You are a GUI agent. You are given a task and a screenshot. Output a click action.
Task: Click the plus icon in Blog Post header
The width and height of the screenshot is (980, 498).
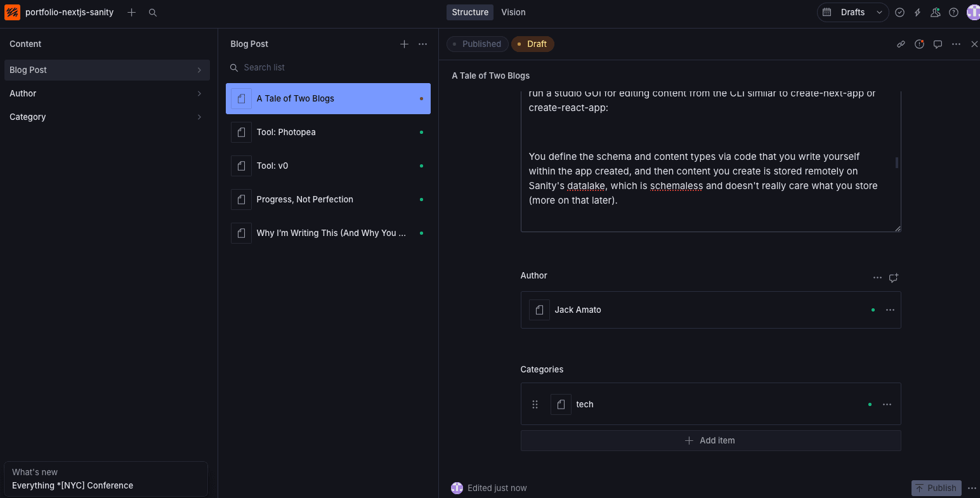[x=404, y=44]
